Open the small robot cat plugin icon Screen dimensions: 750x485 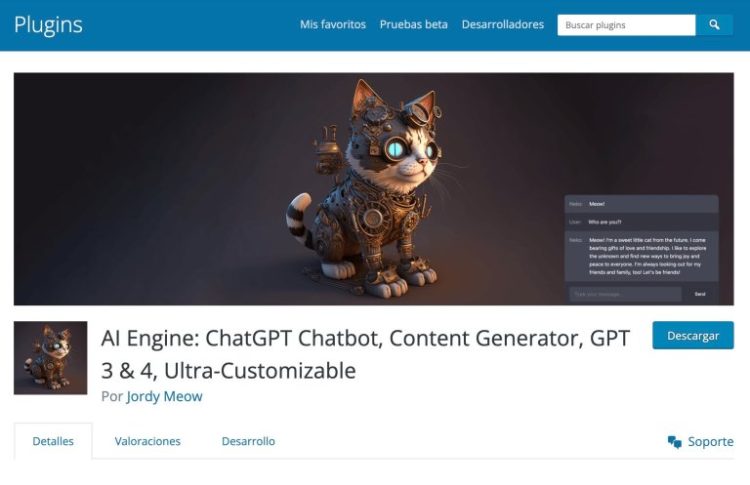(x=51, y=358)
